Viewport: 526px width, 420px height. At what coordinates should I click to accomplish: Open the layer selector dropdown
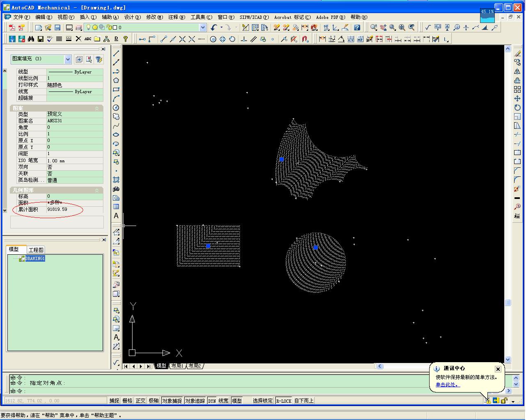point(203,27)
